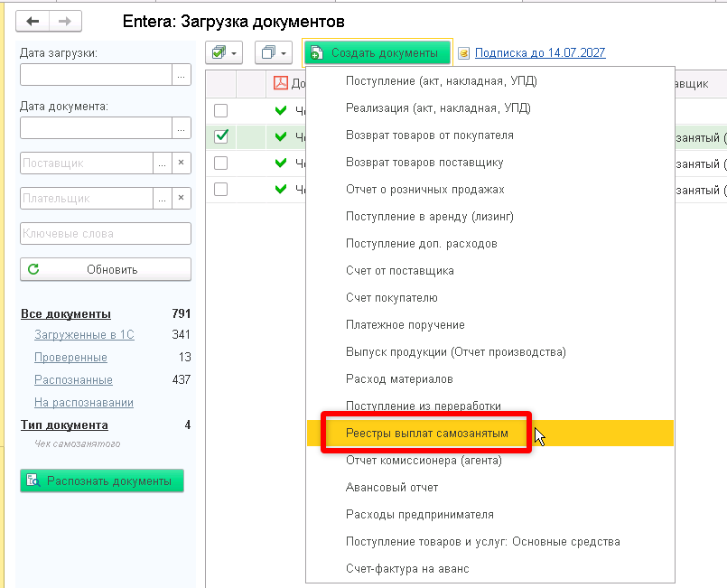This screenshot has width=727, height=588.
Task: Select Реестры выплат самозанятым menu item
Action: click(x=427, y=434)
